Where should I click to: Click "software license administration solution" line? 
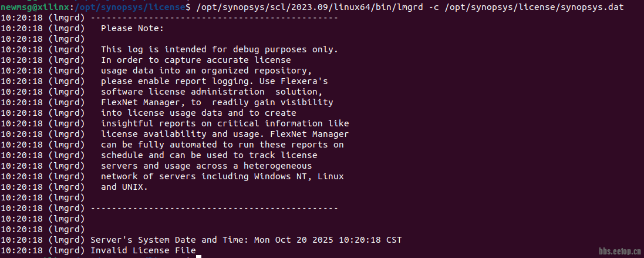[x=211, y=92]
